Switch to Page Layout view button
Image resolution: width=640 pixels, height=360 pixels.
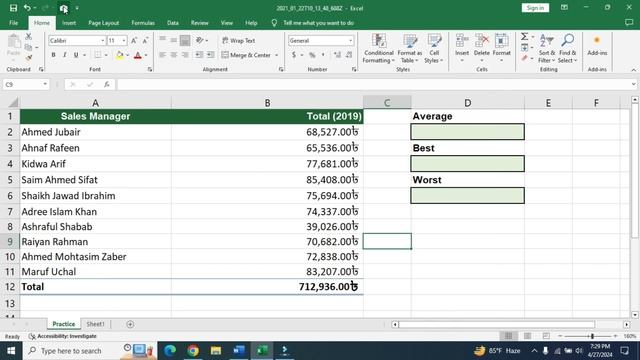(x=527, y=336)
